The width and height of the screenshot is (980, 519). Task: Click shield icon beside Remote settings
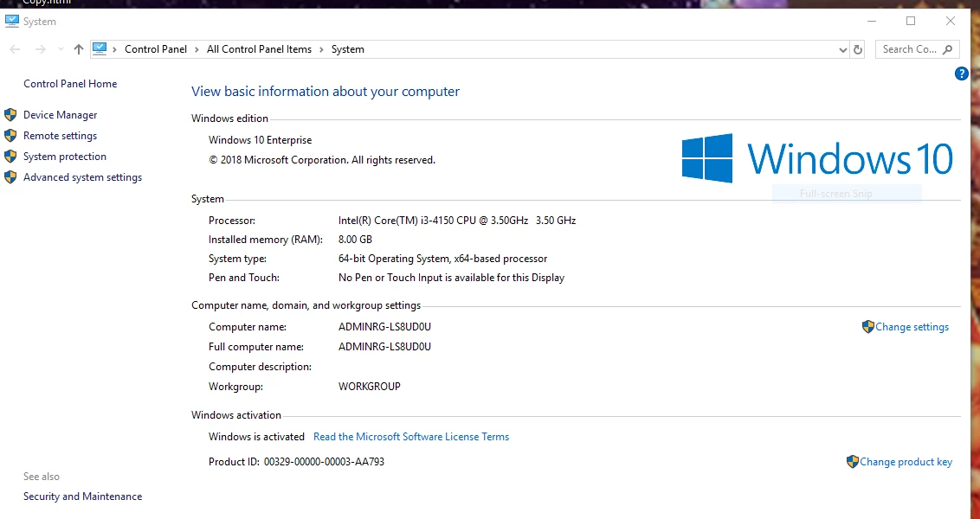(x=10, y=135)
